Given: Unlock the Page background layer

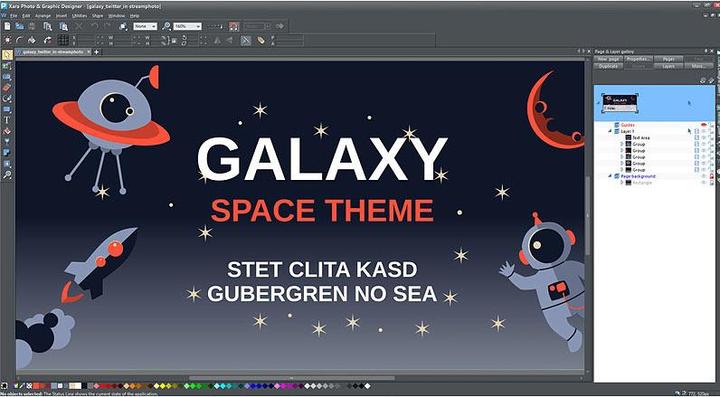Looking at the screenshot, I should point(711,176).
